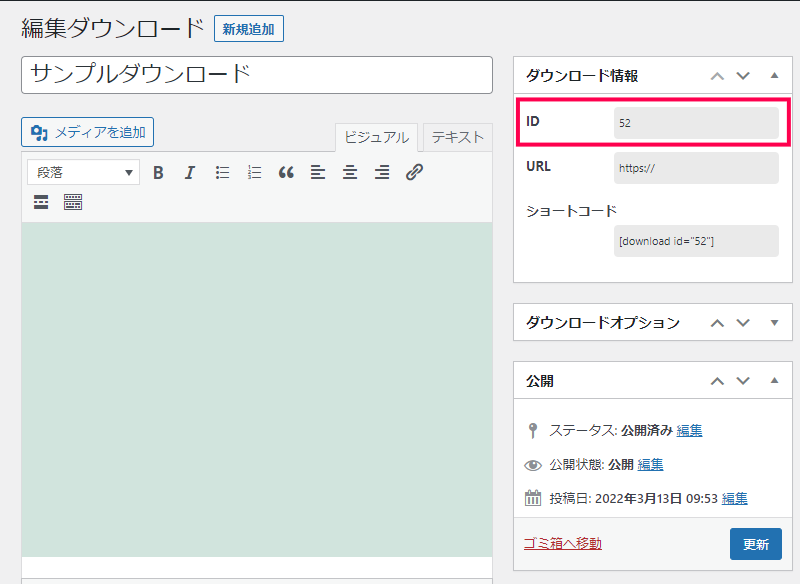The width and height of the screenshot is (800, 584).
Task: Insert Read More tag icon
Action: point(41,202)
